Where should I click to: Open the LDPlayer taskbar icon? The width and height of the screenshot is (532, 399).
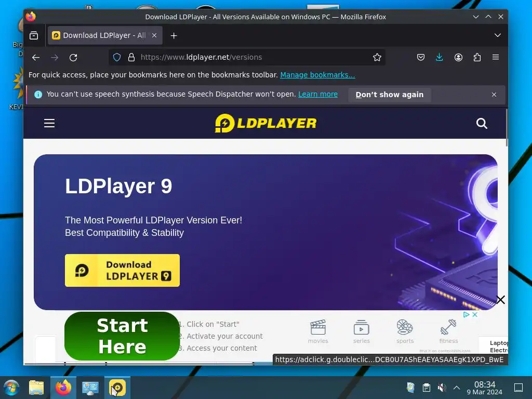[x=117, y=388]
